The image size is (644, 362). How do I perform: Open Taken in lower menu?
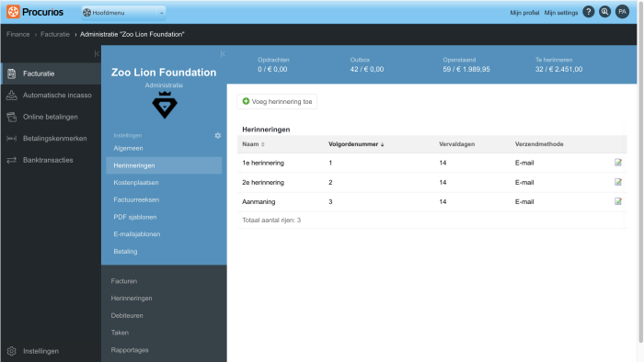pyautogui.click(x=120, y=333)
